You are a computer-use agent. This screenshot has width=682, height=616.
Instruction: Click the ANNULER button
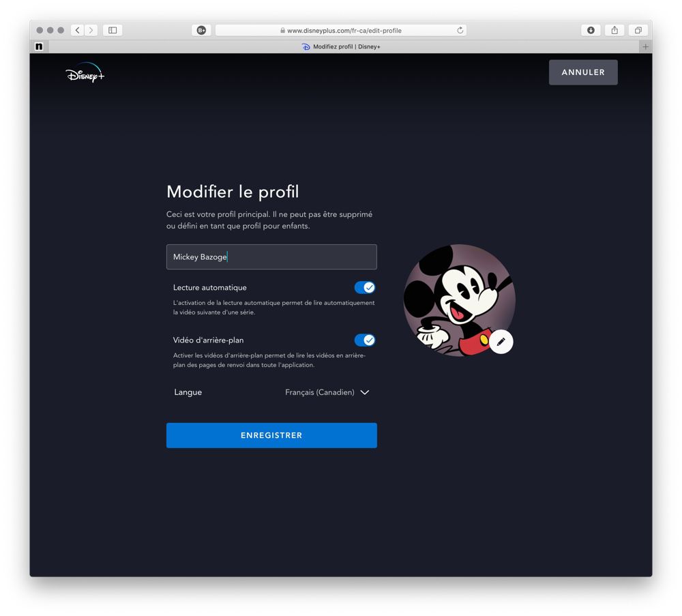(x=583, y=72)
